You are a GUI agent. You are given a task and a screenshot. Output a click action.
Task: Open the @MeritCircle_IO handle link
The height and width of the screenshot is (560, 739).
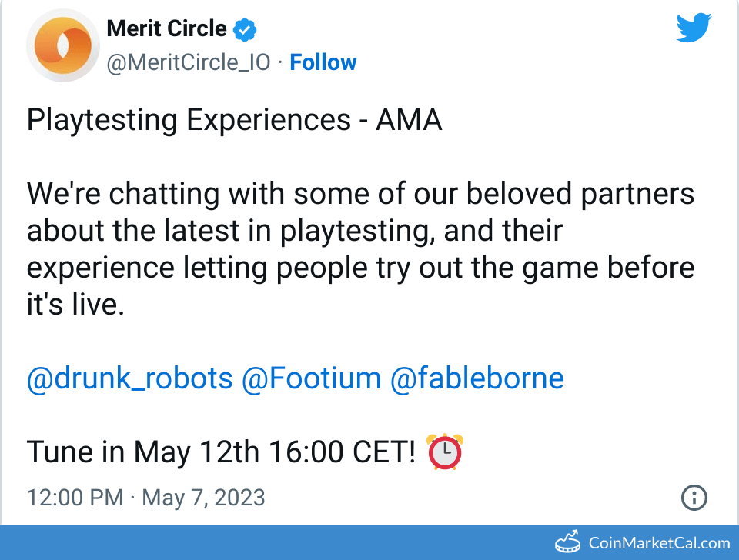click(189, 62)
